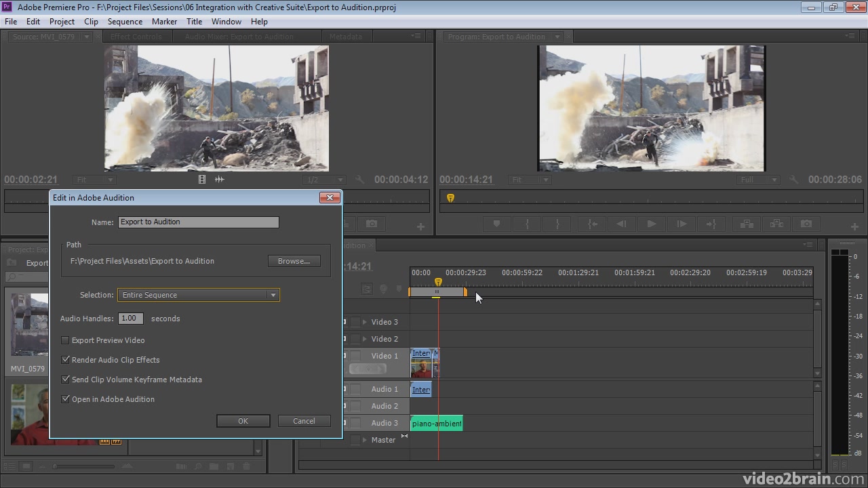Image resolution: width=868 pixels, height=488 pixels.
Task: Toggle the Audio 2 track lock box
Action: (x=355, y=406)
